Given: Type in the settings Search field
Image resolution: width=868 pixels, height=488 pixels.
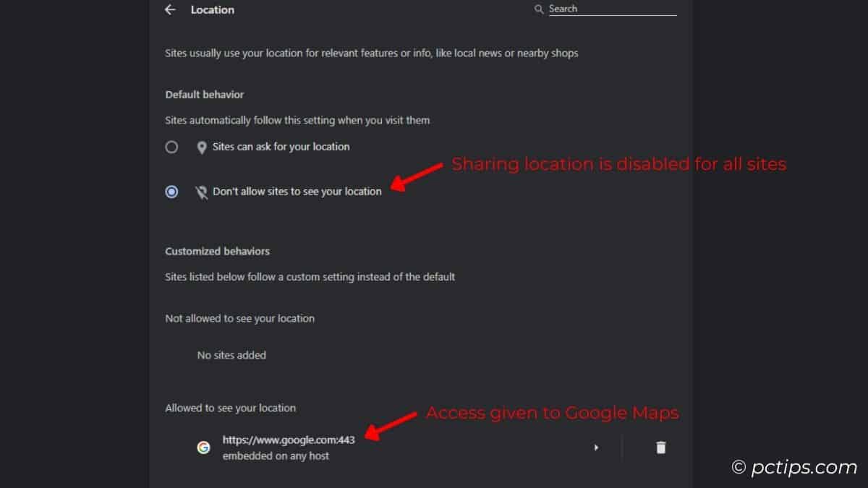Looking at the screenshot, I should pyautogui.click(x=611, y=9).
